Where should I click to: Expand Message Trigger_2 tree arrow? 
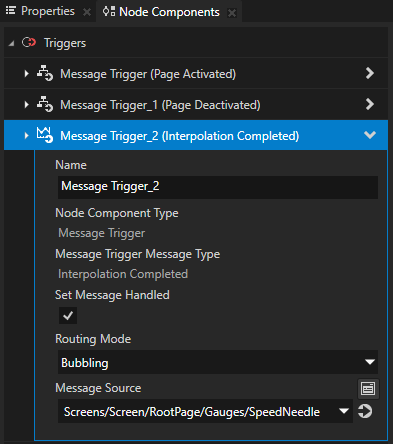coord(26,136)
